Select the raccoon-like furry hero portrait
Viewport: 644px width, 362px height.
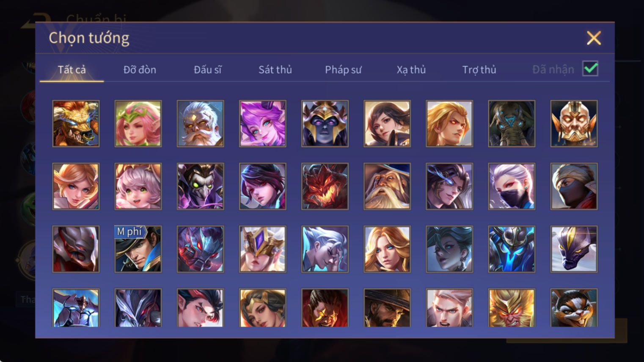coord(574,308)
